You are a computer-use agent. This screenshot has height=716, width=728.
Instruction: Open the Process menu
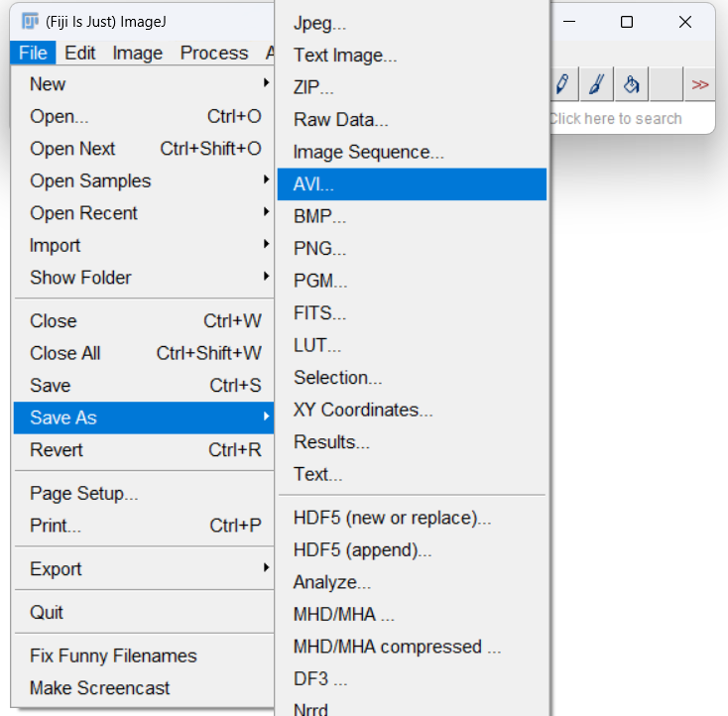[x=214, y=53]
